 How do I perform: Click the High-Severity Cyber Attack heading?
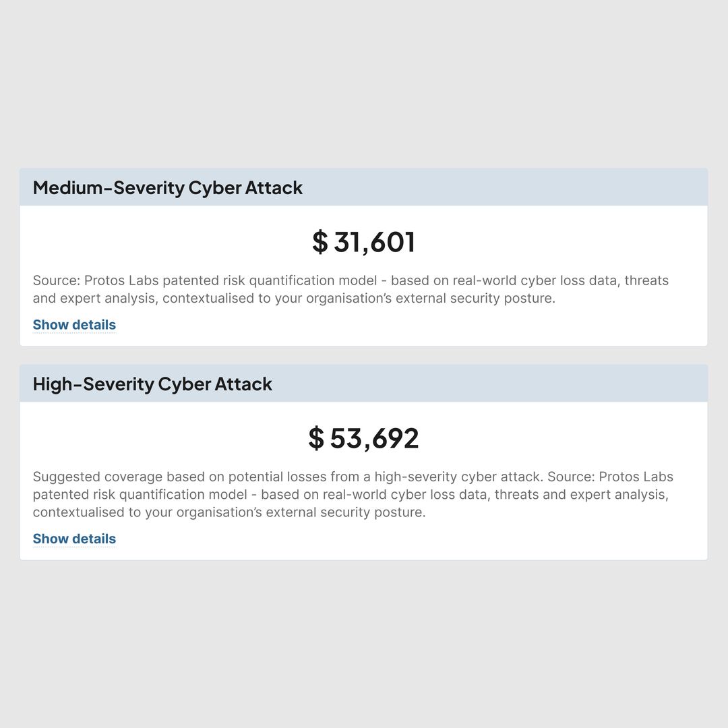click(152, 384)
